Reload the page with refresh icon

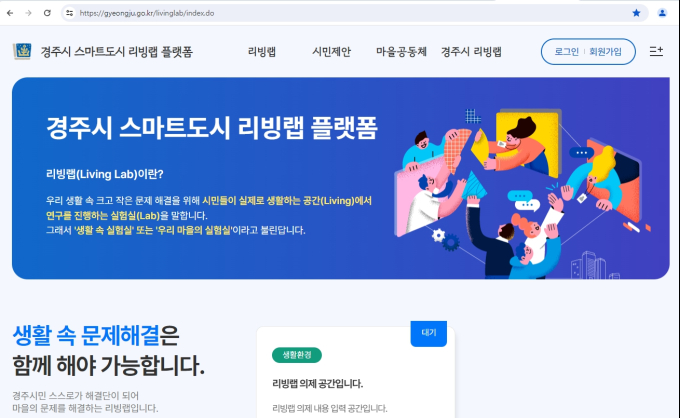tap(47, 13)
